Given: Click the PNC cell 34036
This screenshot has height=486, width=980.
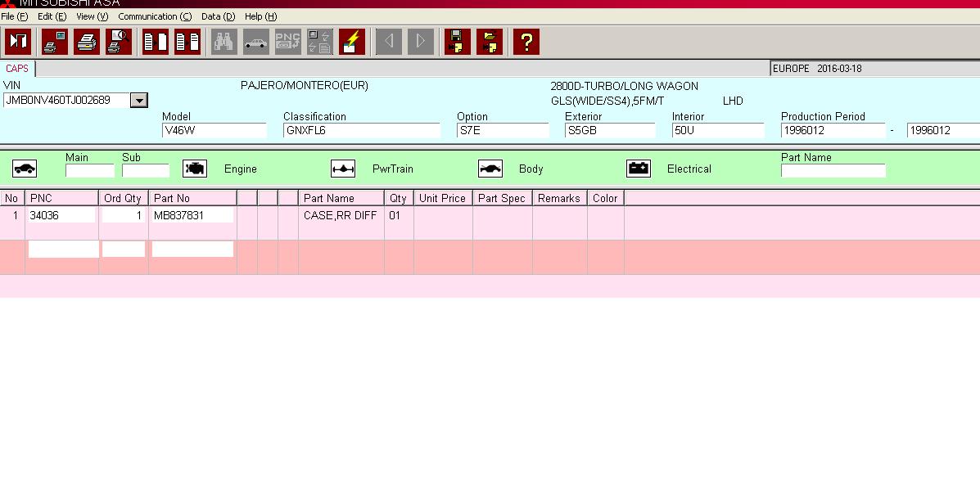Looking at the screenshot, I should 61,215.
